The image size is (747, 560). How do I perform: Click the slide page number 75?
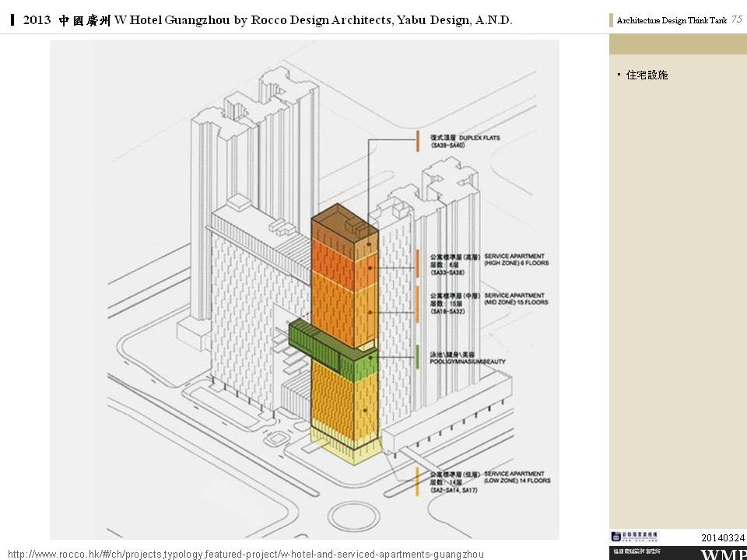(x=736, y=20)
